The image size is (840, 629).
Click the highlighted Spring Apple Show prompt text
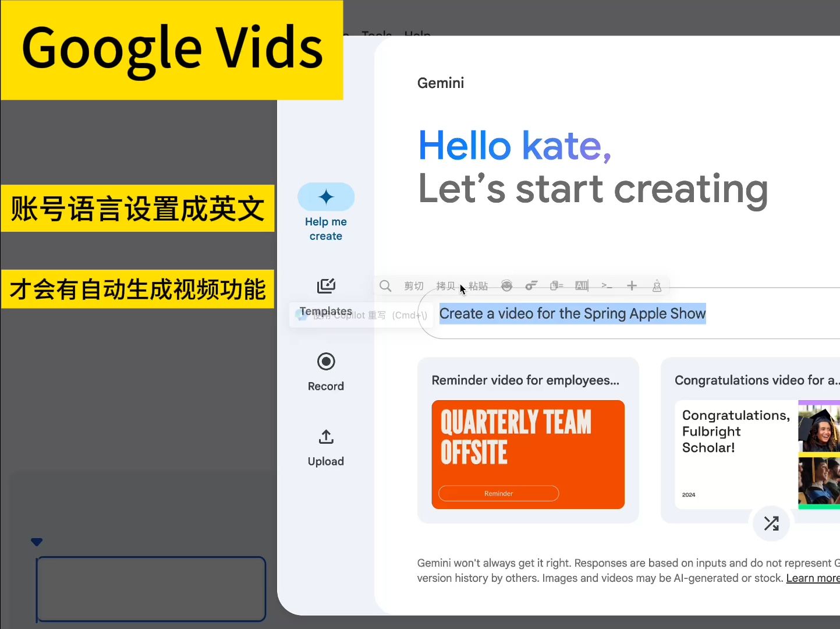coord(572,313)
